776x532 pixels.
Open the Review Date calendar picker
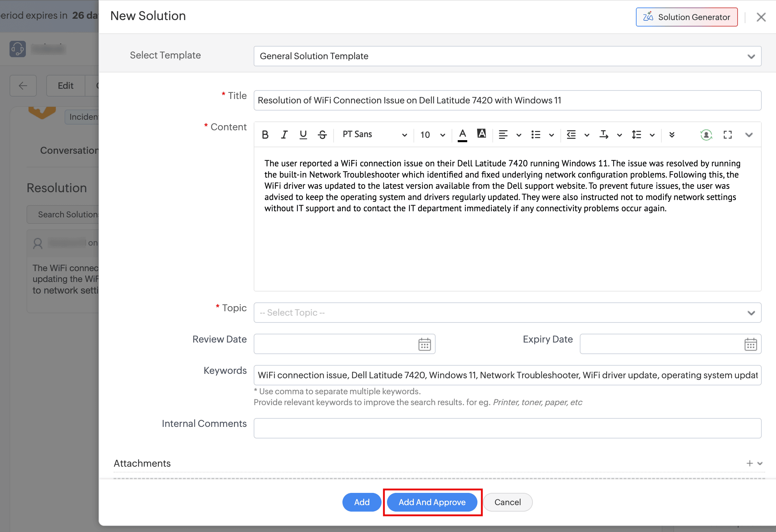[x=424, y=344]
